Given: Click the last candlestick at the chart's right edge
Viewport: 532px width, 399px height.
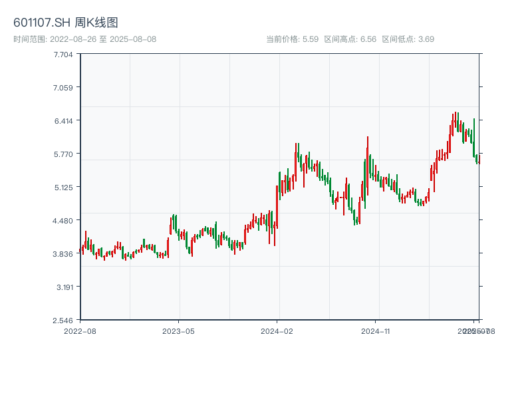Looking at the screenshot, I should (478, 159).
